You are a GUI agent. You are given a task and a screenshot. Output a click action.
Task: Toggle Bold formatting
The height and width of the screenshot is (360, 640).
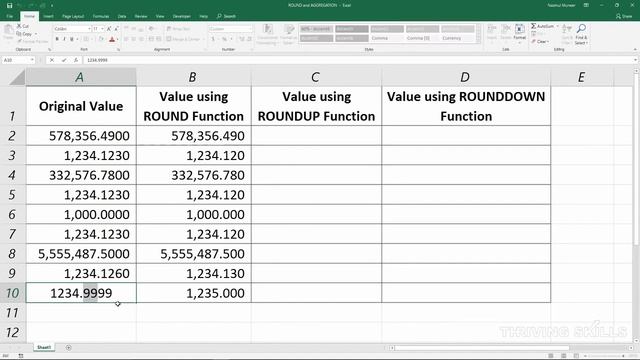coord(57,39)
